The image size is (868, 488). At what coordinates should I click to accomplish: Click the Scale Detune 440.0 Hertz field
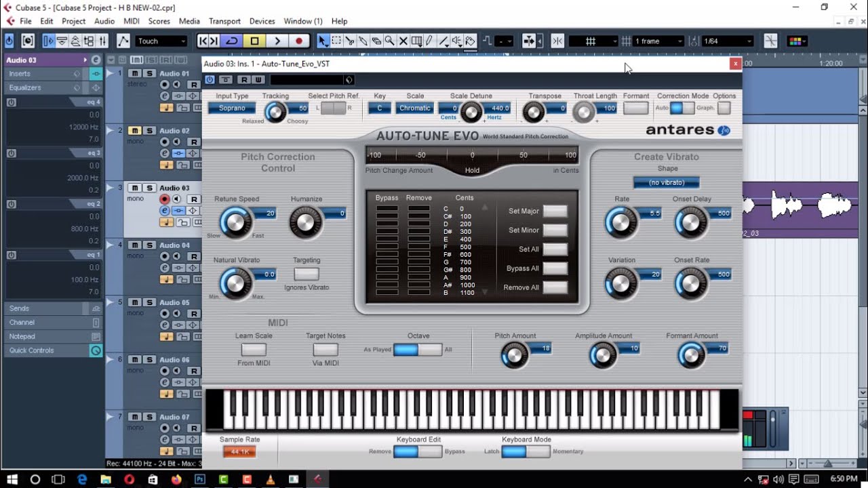(499, 108)
